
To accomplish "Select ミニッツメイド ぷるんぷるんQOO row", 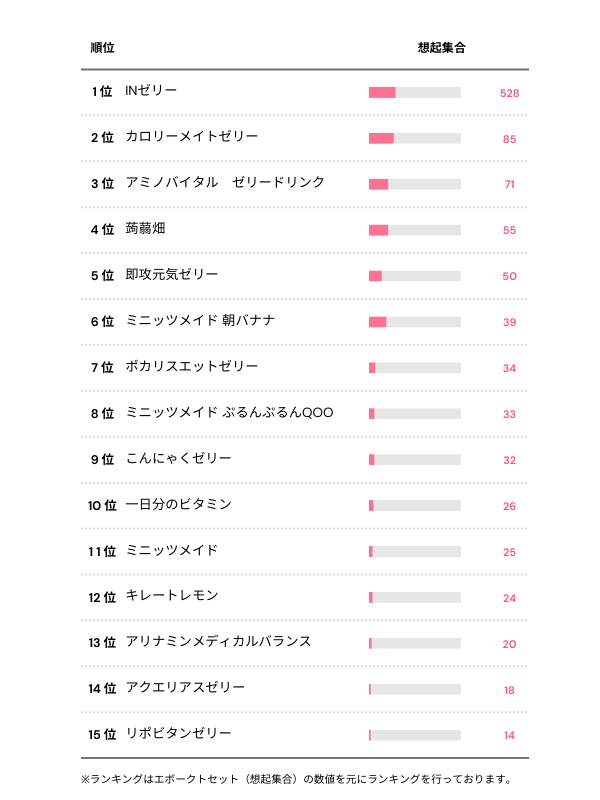I will tap(229, 413).
